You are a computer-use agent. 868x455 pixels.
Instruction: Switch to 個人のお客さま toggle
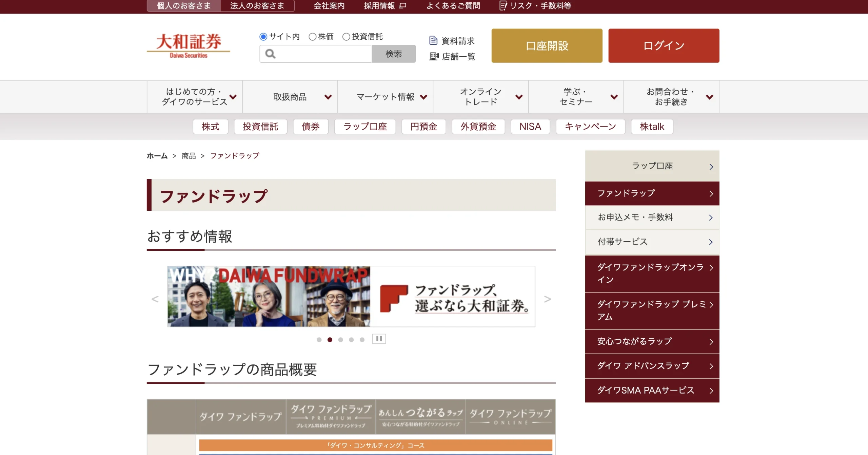[184, 6]
